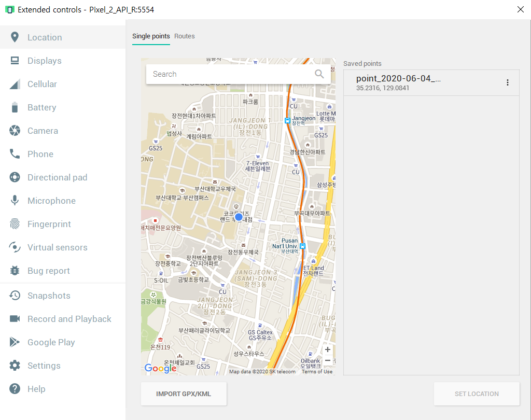Open Cellular section
Image resolution: width=531 pixels, height=420 pixels.
coord(42,84)
